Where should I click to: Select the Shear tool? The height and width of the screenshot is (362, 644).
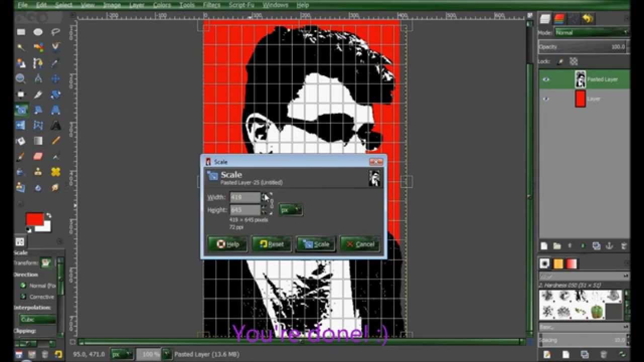pyautogui.click(x=38, y=110)
